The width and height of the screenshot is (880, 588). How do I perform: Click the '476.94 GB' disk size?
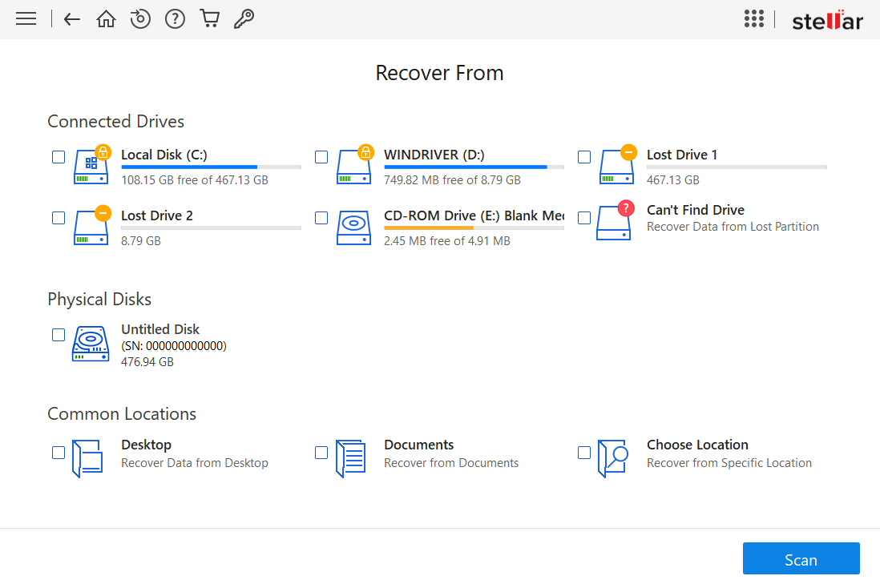pos(147,362)
